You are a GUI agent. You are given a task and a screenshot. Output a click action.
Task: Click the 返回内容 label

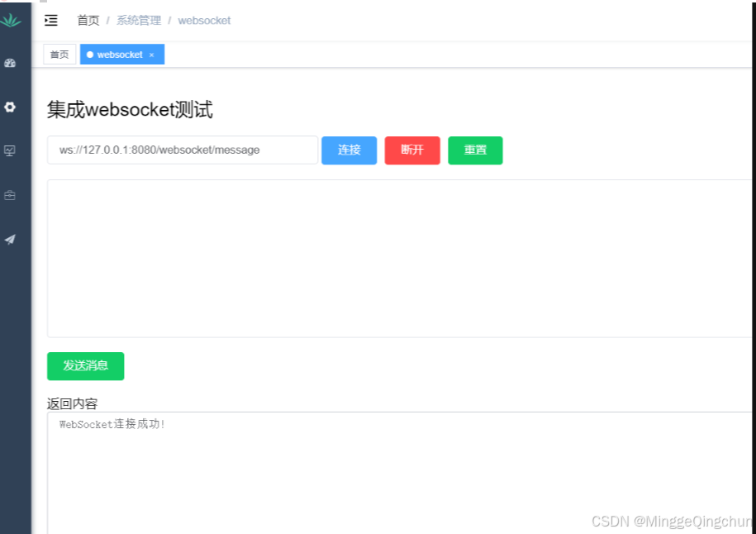[73, 403]
